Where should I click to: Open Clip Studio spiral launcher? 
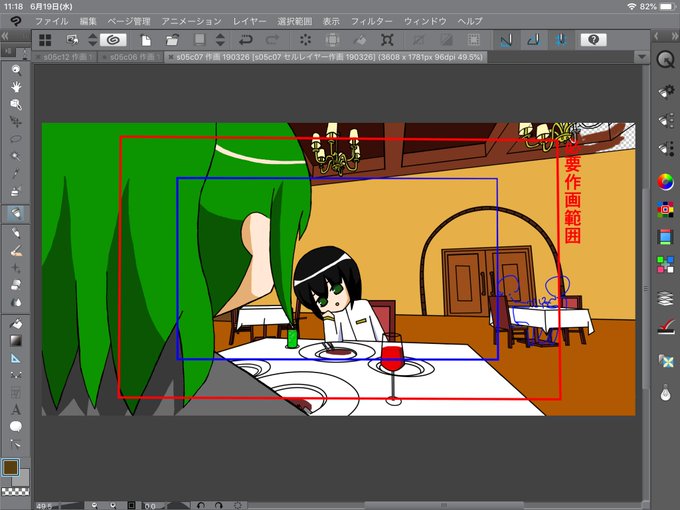(x=113, y=40)
